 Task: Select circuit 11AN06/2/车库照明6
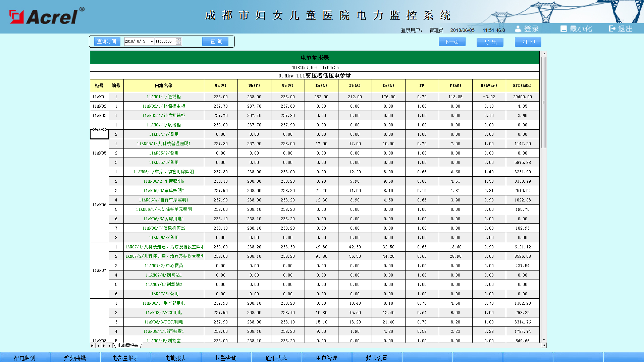pyautogui.click(x=164, y=181)
